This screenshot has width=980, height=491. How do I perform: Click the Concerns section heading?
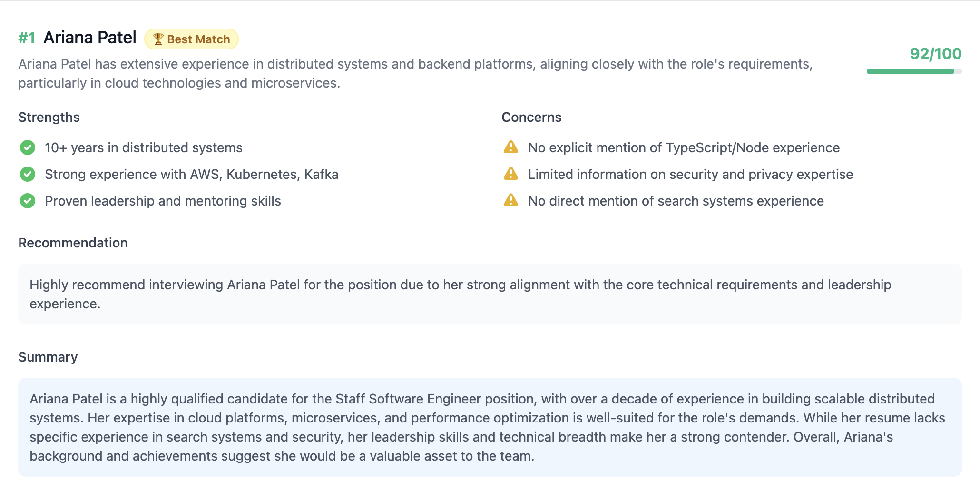[531, 117]
